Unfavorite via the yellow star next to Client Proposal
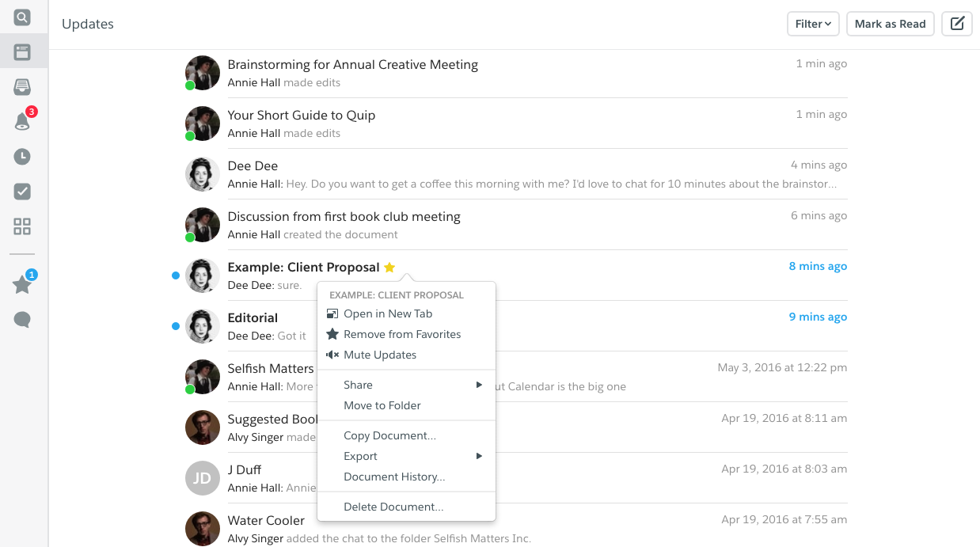980x547 pixels. [389, 268]
